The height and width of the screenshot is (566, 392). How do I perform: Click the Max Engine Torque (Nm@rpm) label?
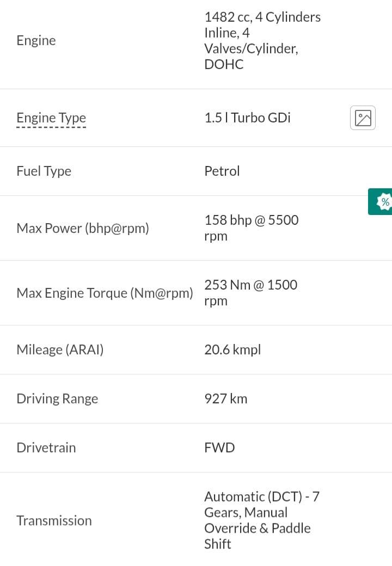coord(105,293)
